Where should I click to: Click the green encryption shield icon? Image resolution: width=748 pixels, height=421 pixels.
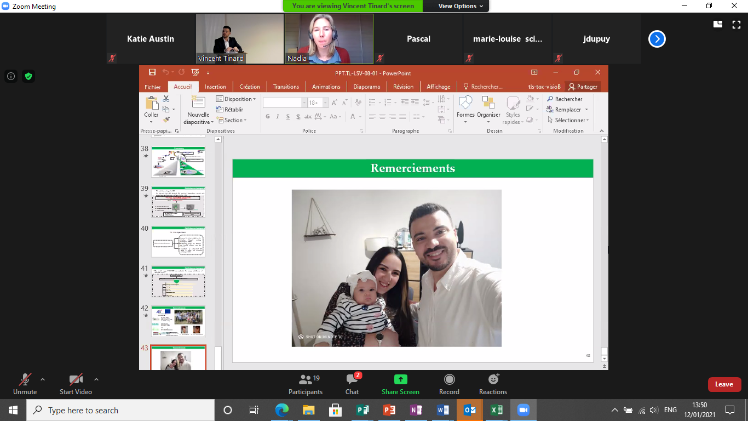tap(28, 76)
